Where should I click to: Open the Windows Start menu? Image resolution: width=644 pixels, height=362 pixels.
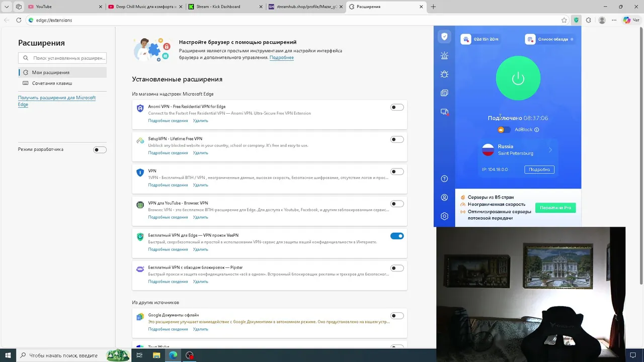(8, 355)
